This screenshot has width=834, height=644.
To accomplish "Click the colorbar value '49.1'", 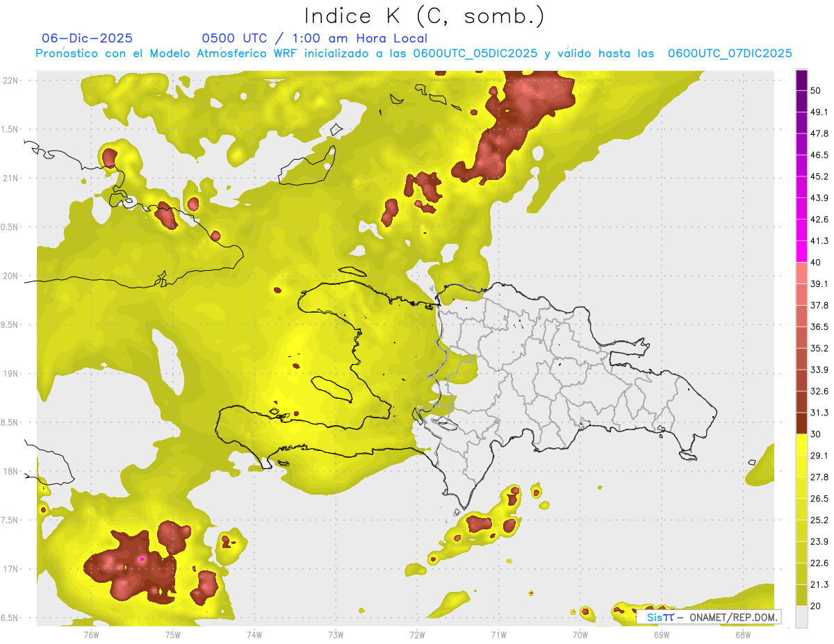I will tap(819, 112).
